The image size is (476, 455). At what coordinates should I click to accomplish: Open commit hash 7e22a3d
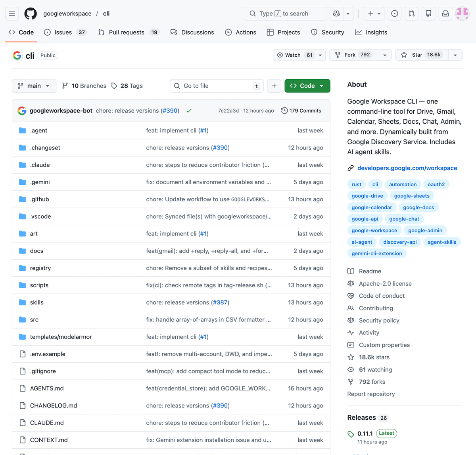click(228, 111)
